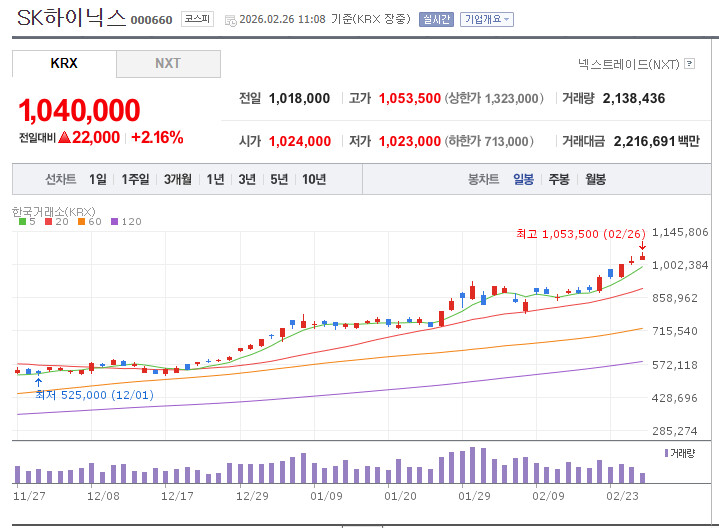The height and width of the screenshot is (528, 719).
Task: Select the 월봉 monthly candle chart
Action: coord(595,179)
